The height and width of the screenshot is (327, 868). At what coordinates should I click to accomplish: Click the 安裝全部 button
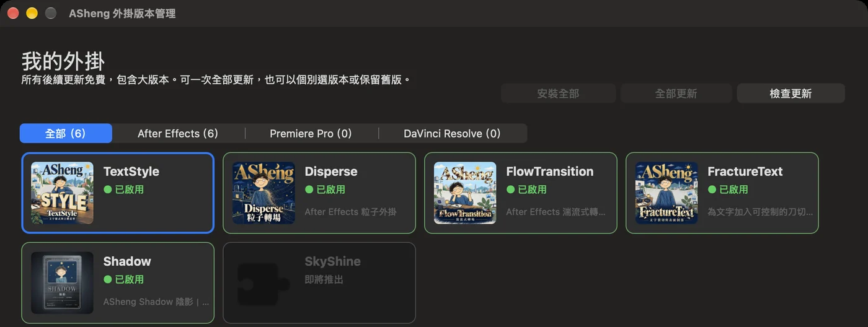pyautogui.click(x=558, y=94)
